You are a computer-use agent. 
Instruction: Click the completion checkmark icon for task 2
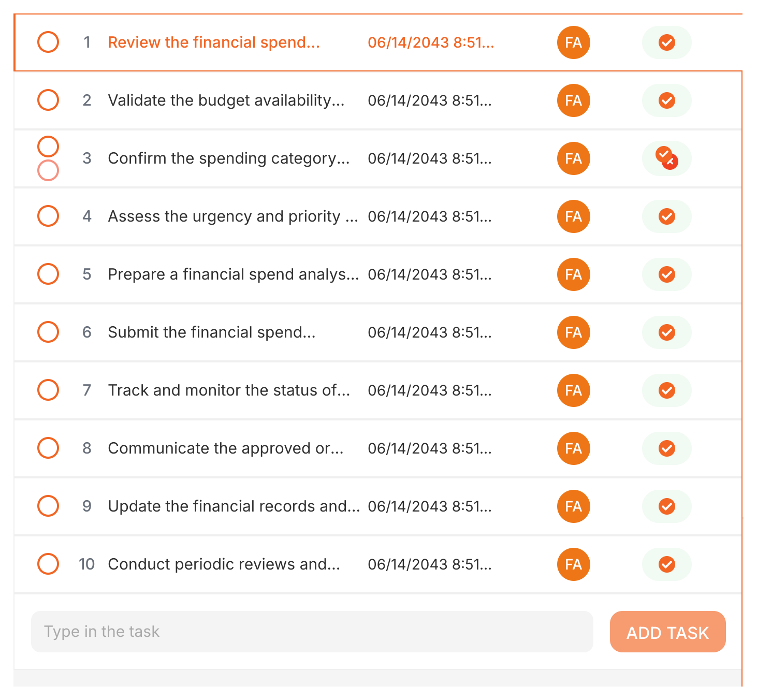tap(666, 100)
